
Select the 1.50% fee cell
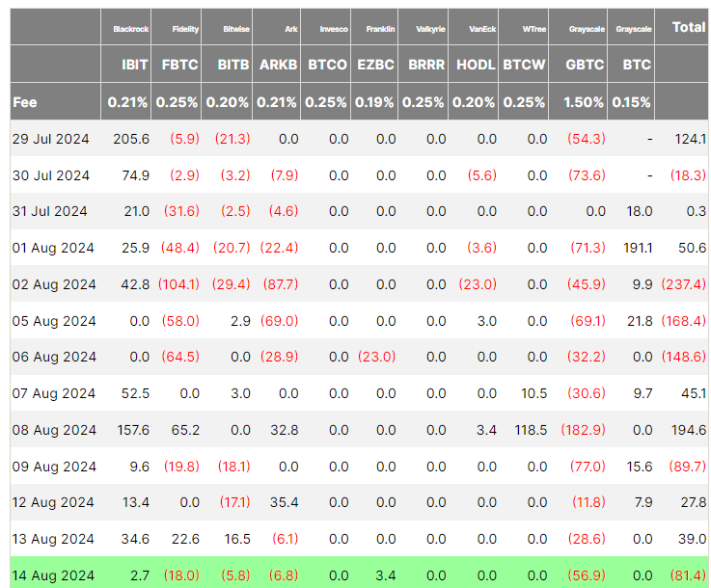click(x=583, y=102)
